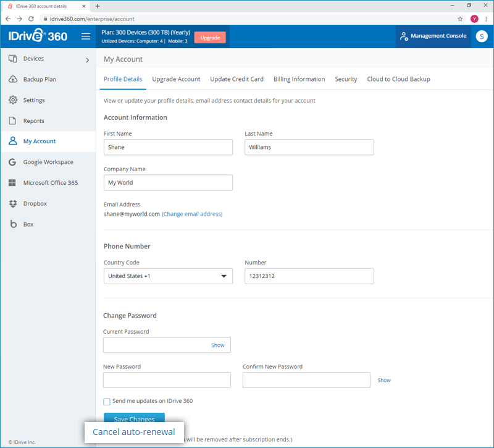Click the Backup Plan cloud icon
The height and width of the screenshot is (448, 494).
tap(12, 80)
